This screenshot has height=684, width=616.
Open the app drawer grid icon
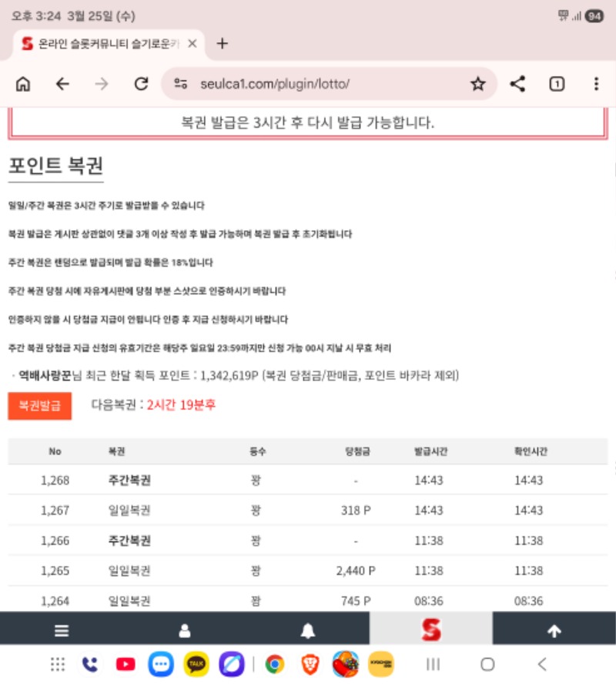(57, 664)
